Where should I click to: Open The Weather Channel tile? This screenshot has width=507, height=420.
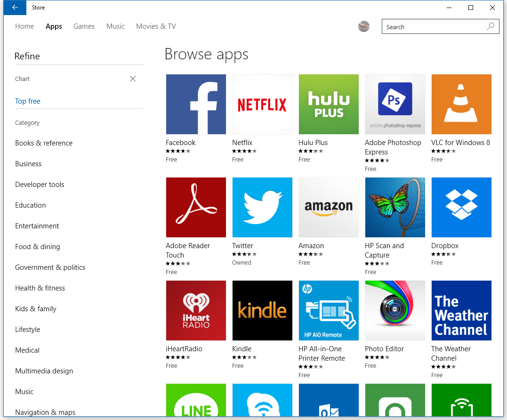point(461,310)
